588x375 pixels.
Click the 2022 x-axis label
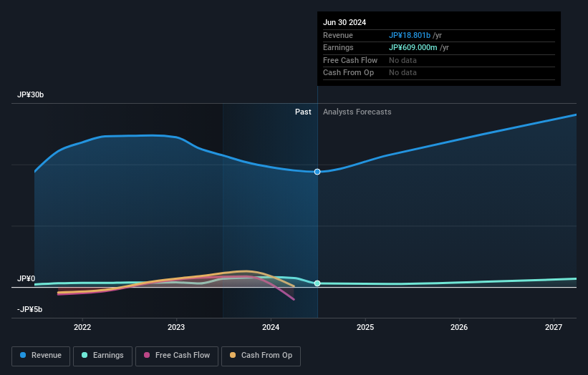pos(82,327)
